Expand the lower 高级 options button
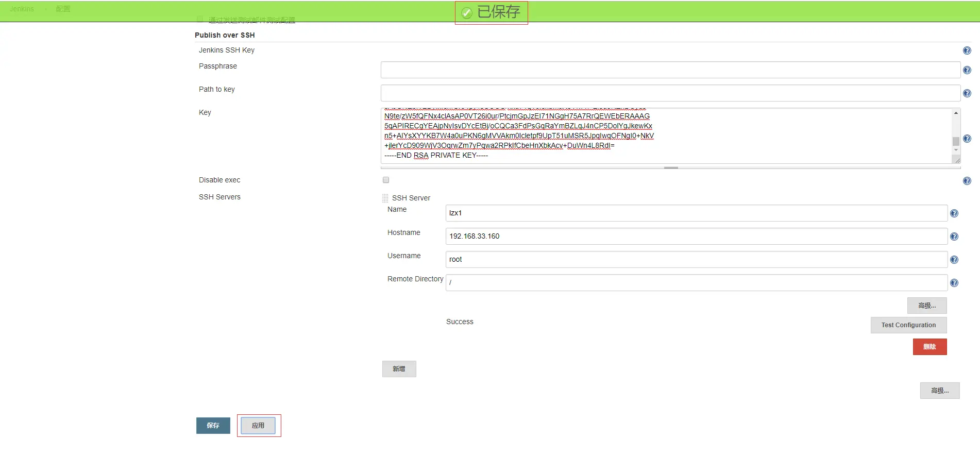Viewport: 980px width, 455px height. (x=940, y=391)
